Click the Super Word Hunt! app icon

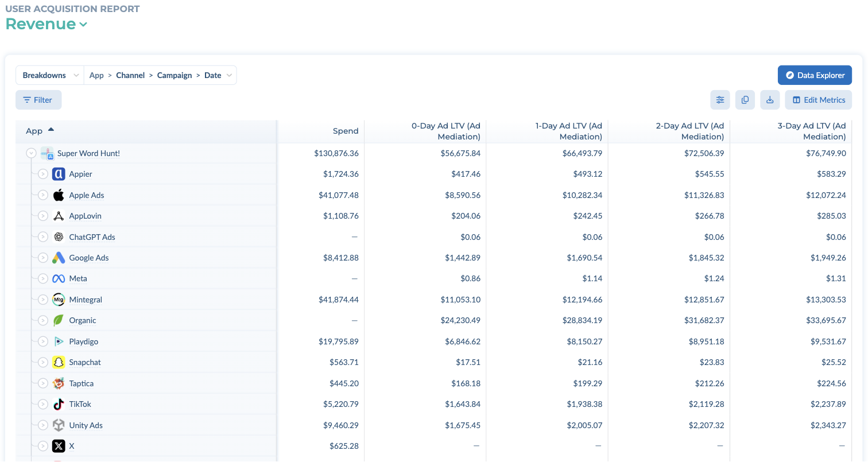point(47,154)
